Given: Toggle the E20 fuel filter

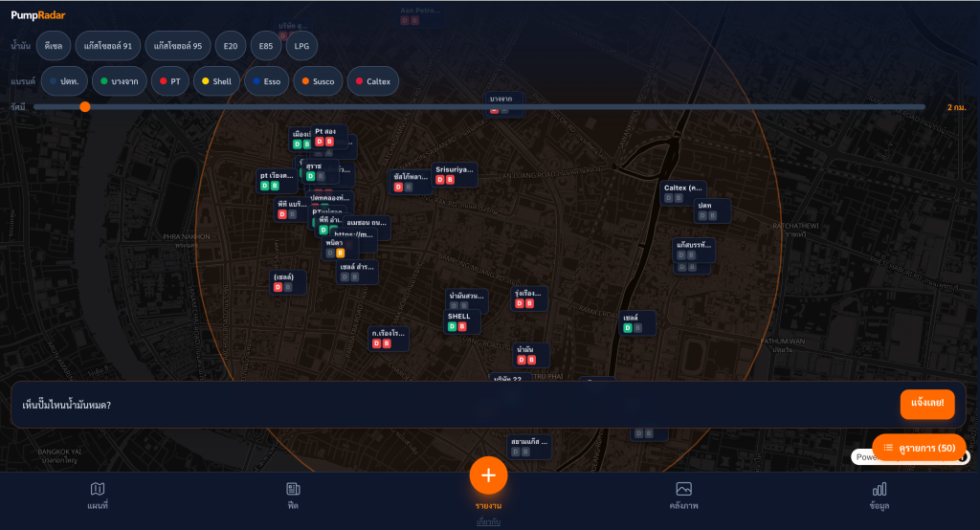Looking at the screenshot, I should pos(230,45).
